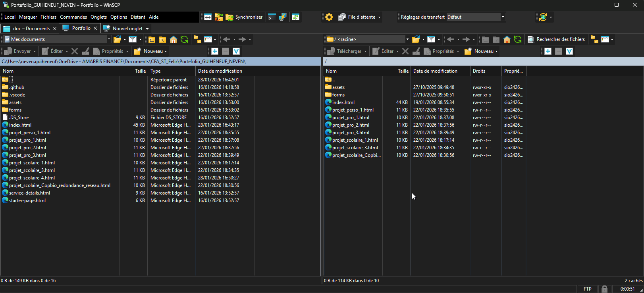Select remote file projet_pro_2.html

[x=351, y=125]
